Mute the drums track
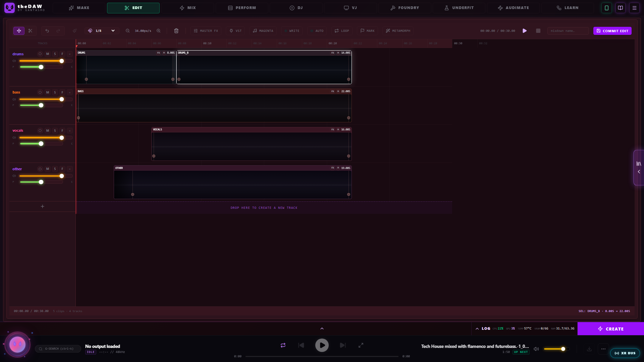This screenshot has width=644, height=362. pyautogui.click(x=48, y=54)
